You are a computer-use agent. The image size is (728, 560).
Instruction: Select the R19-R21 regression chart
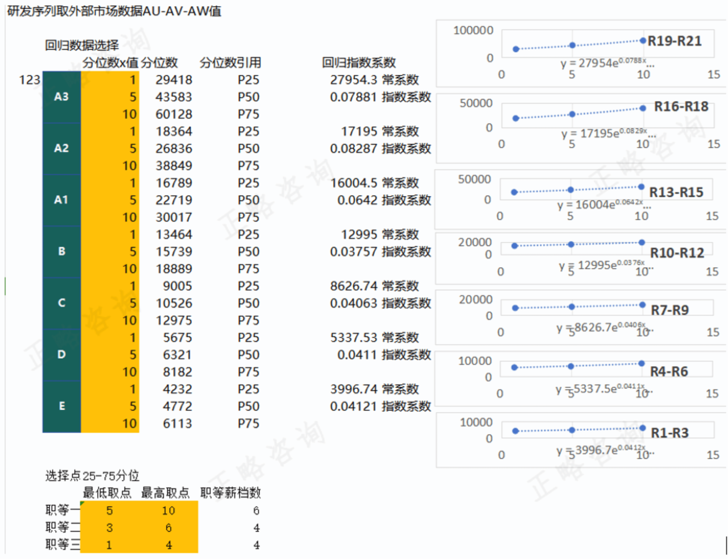coord(581,53)
